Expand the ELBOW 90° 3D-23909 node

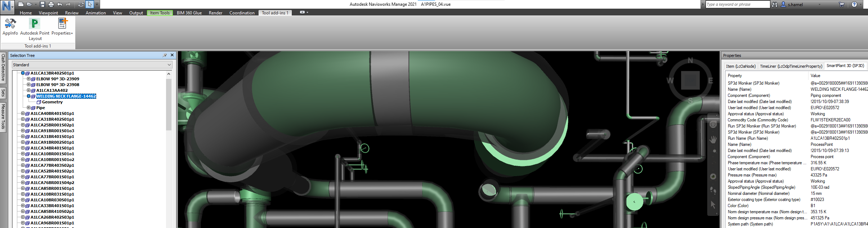click(x=28, y=79)
